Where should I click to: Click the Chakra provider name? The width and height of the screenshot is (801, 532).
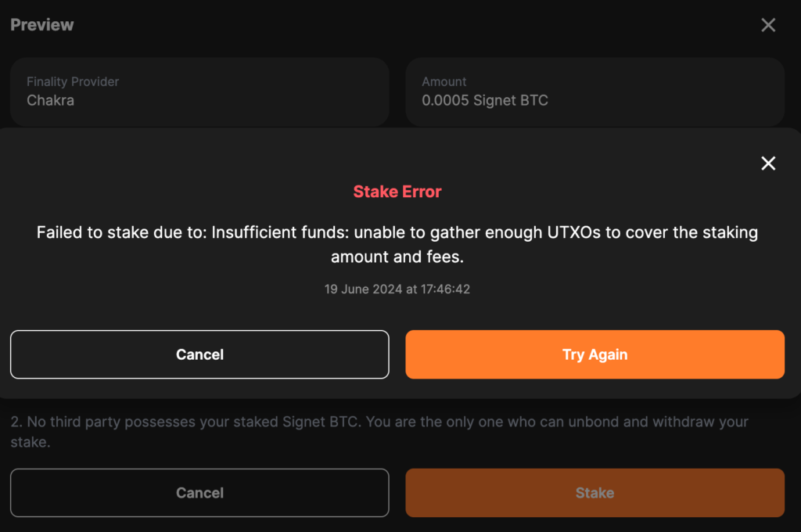(51, 100)
